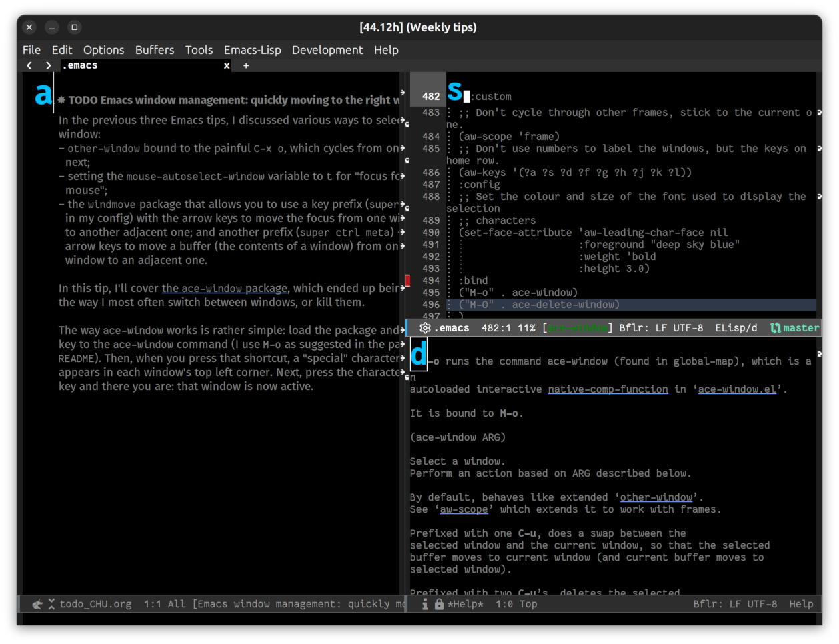The height and width of the screenshot is (644, 839).
Task: Open the Tools menu
Action: coord(199,50)
